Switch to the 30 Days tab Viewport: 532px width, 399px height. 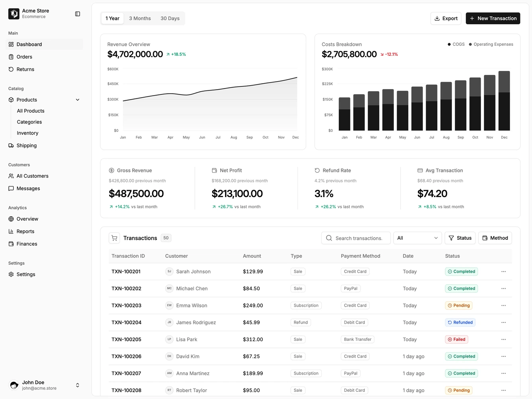coord(170,18)
